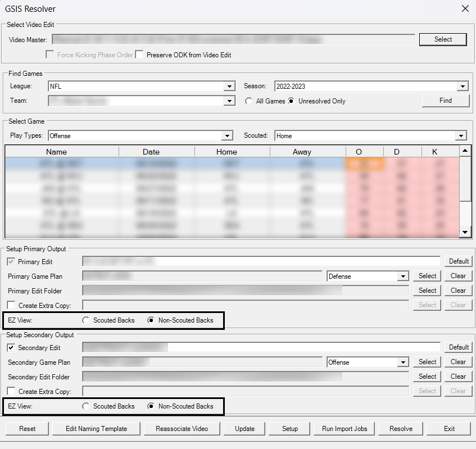The image size is (476, 449).
Task: Choose Scouted Backs for primary EZ View
Action: tap(86, 320)
